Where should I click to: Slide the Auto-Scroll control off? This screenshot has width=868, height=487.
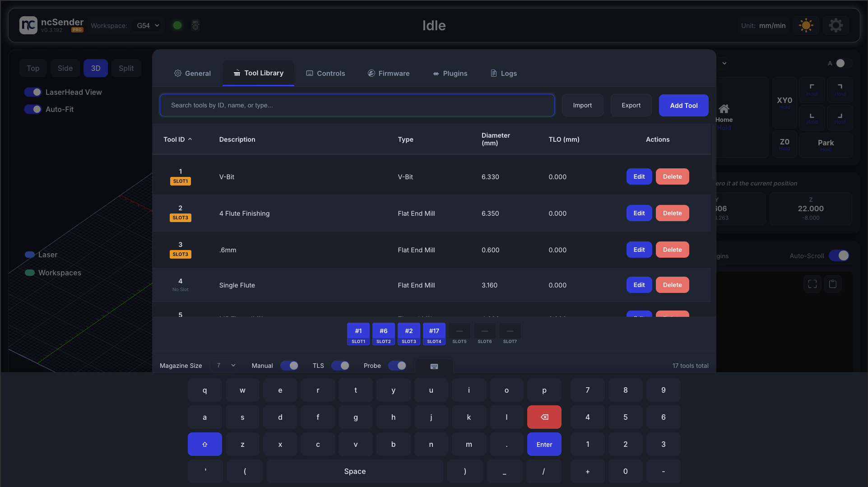839,255
